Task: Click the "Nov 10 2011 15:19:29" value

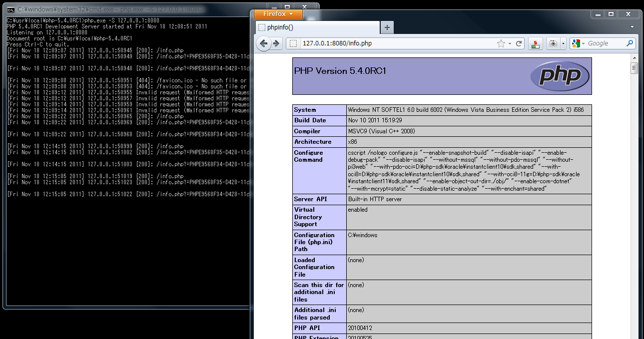Action: [x=375, y=120]
